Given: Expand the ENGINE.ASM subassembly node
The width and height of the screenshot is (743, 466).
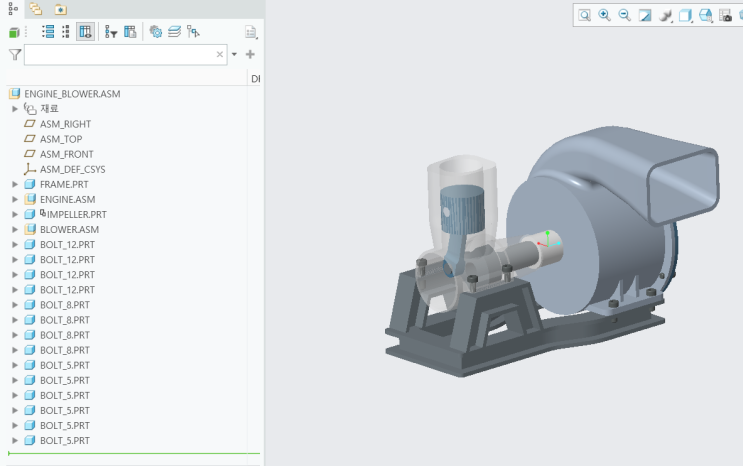Looking at the screenshot, I should [x=15, y=200].
